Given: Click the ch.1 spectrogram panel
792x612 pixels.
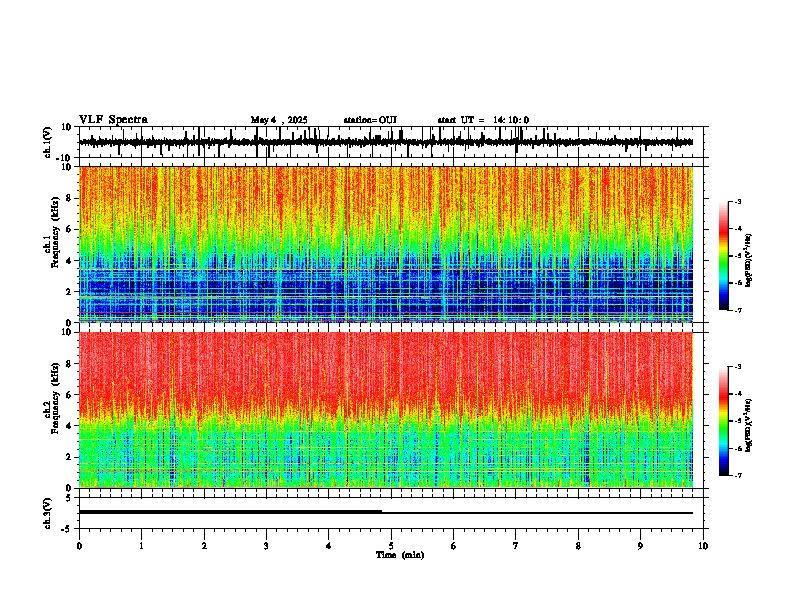Looking at the screenshot, I should [x=386, y=244].
